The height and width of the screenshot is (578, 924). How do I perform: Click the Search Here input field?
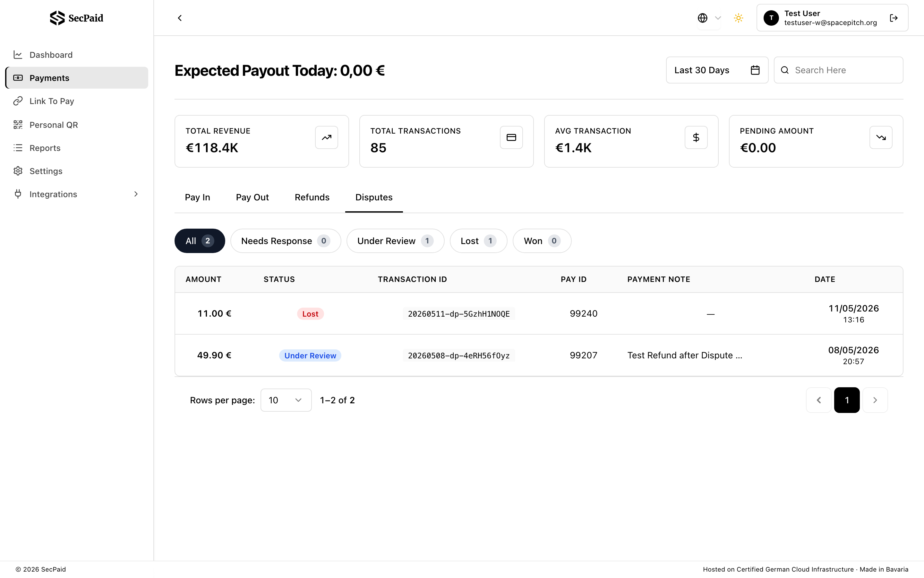point(838,70)
